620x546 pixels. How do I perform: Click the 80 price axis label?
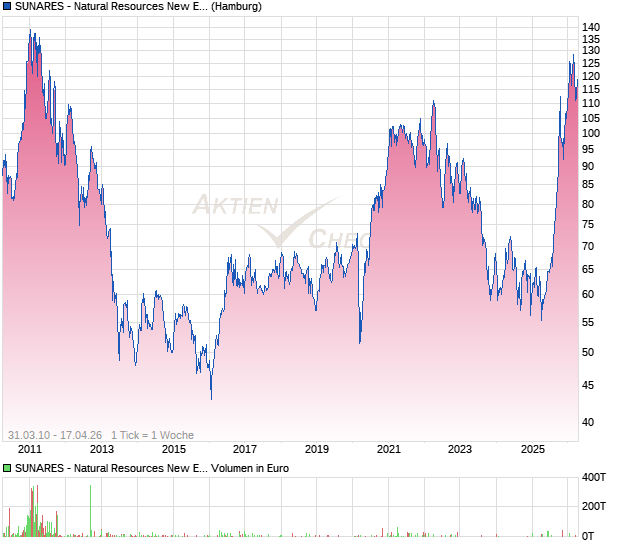pyautogui.click(x=588, y=204)
